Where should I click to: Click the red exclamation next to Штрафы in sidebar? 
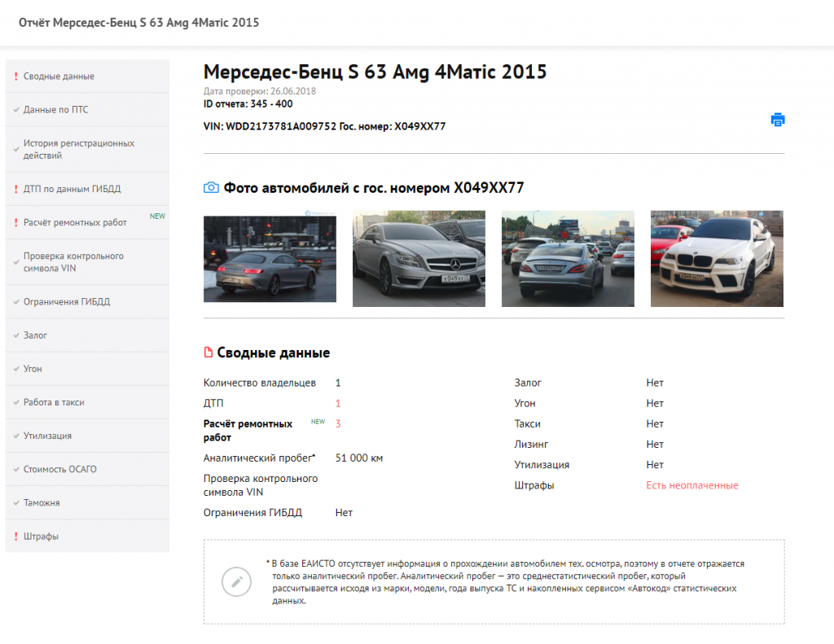point(16,536)
